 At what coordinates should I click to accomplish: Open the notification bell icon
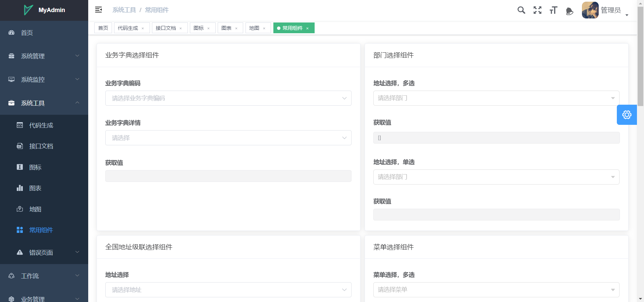570,11
